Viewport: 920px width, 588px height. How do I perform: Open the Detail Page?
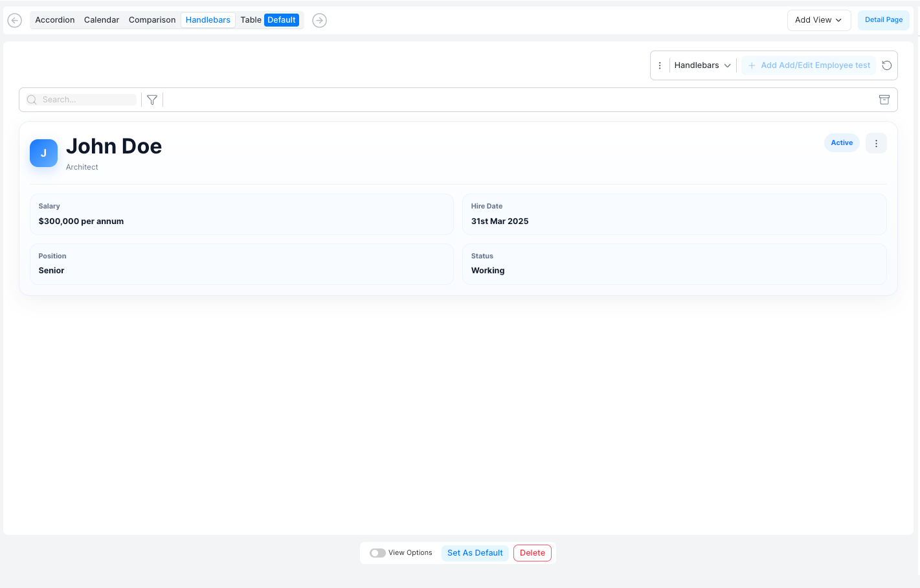883,19
